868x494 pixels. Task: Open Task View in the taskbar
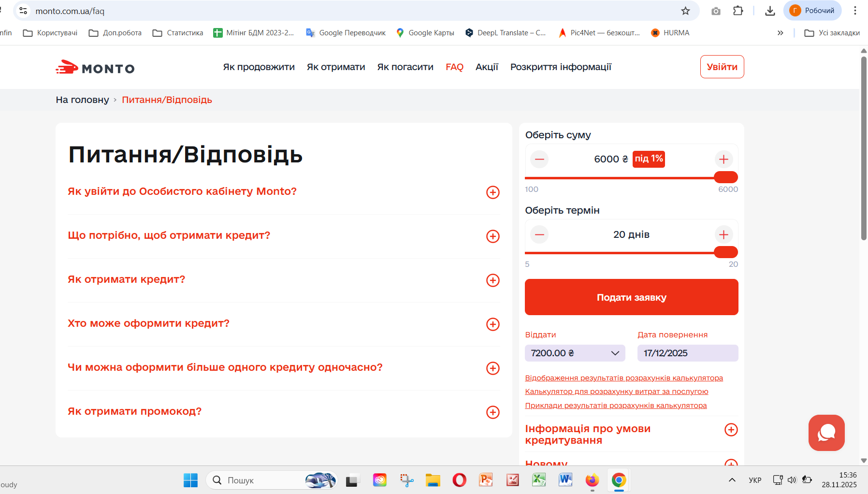(x=352, y=480)
